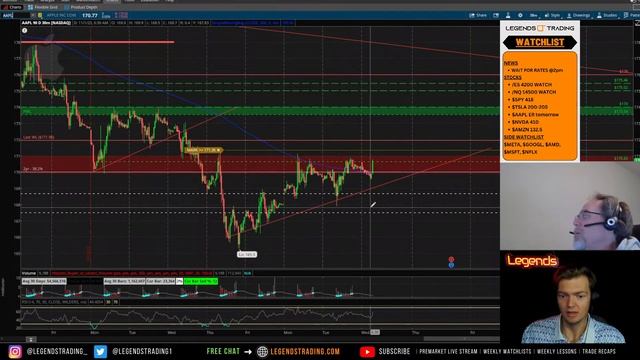Click the Cur Bar volume label
The height and width of the screenshot is (360, 640).
(x=160, y=281)
